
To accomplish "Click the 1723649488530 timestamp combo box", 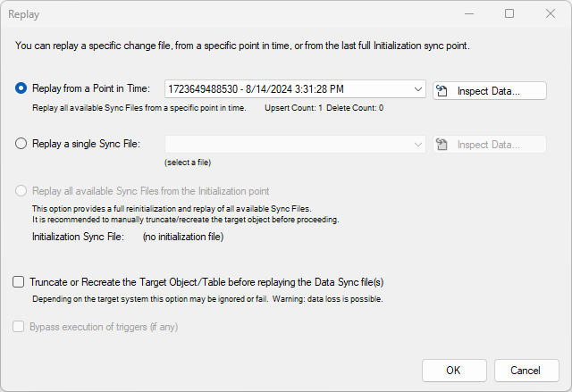I will [295, 89].
